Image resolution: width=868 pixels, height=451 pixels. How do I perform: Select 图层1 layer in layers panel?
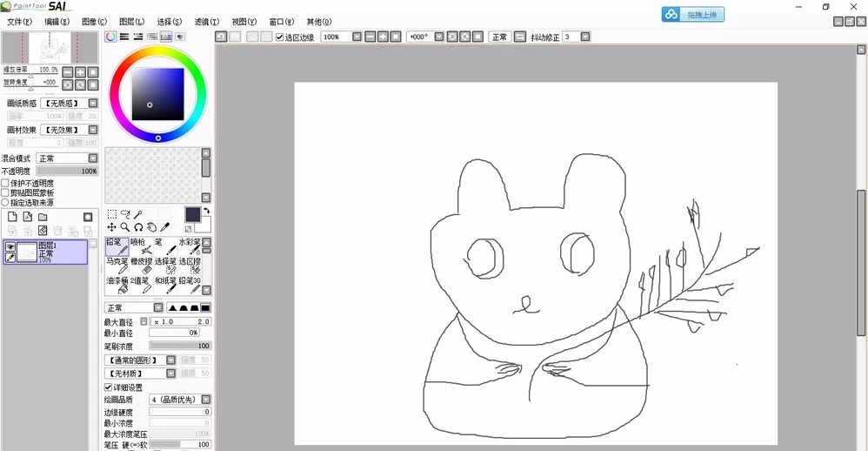(x=45, y=252)
